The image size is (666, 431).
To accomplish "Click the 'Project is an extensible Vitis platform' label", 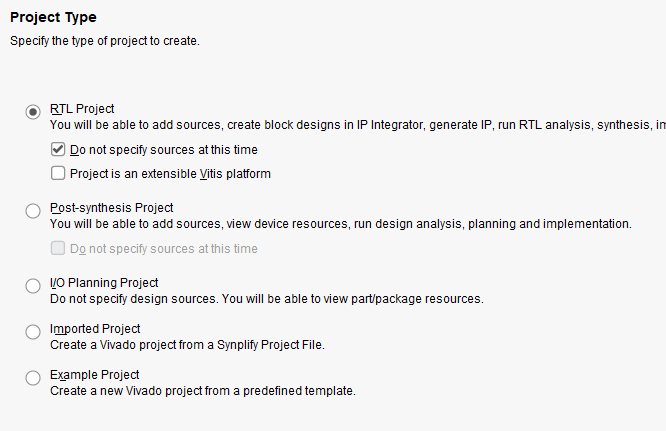I will click(x=170, y=174).
